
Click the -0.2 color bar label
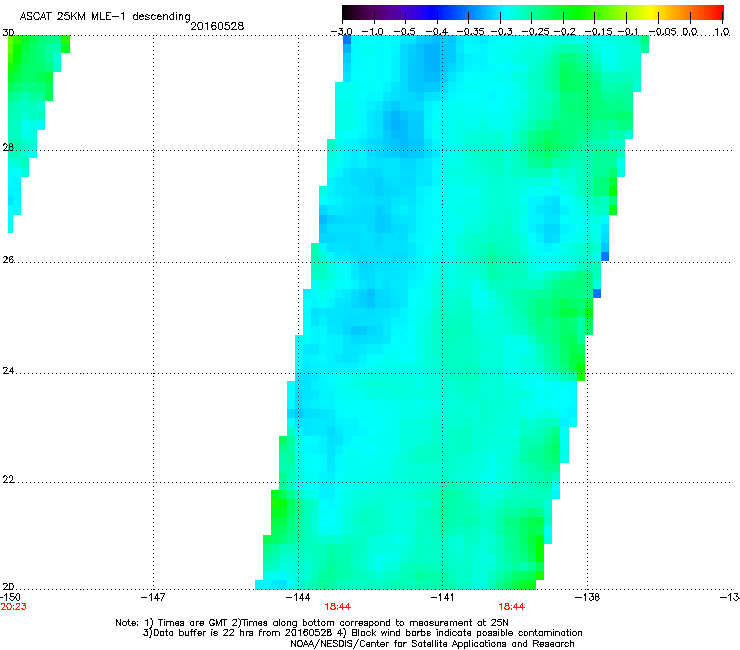point(565,32)
